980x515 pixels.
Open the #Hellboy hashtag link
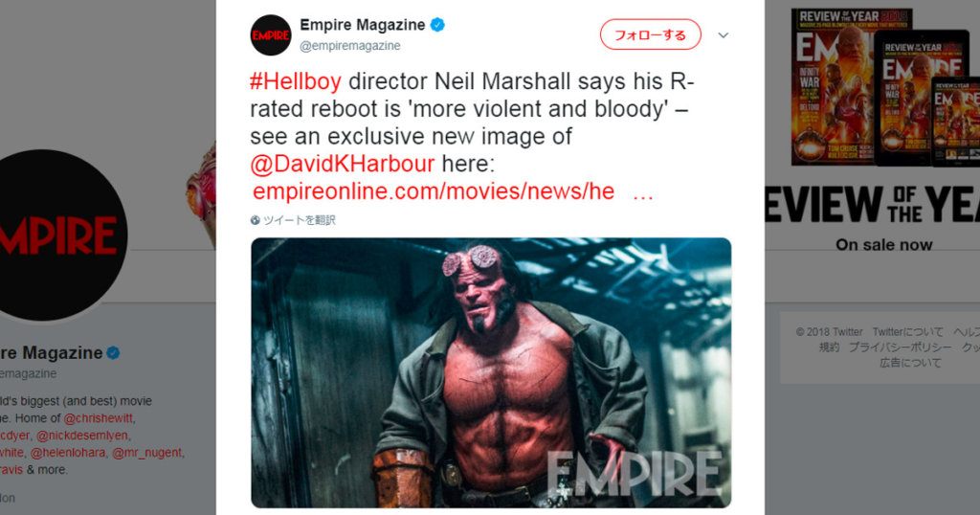(296, 81)
